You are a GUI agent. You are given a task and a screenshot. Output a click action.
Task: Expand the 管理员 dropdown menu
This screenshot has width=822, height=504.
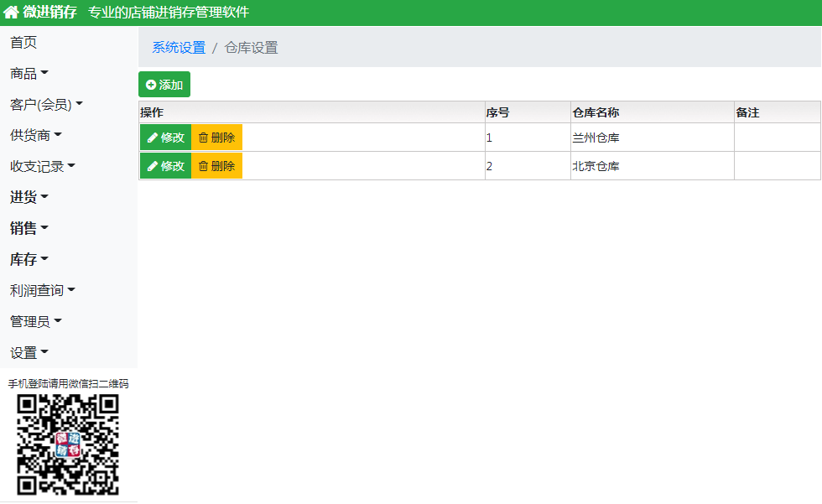tap(35, 321)
